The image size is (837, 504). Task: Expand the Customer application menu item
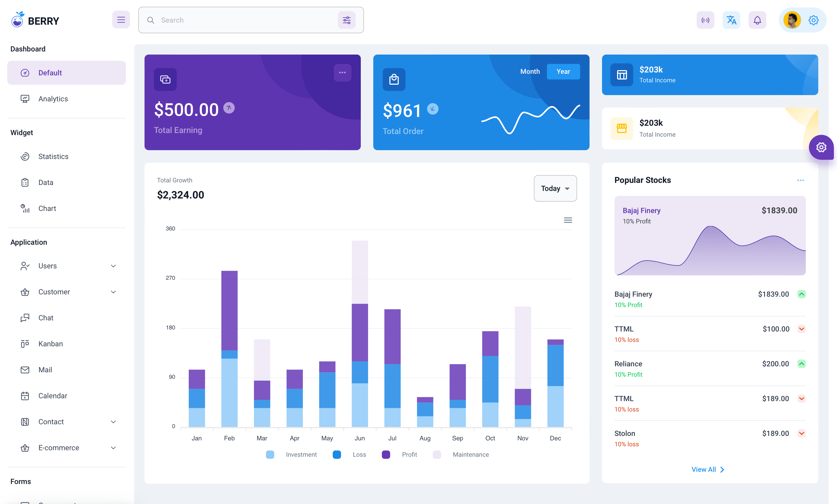[x=66, y=292]
